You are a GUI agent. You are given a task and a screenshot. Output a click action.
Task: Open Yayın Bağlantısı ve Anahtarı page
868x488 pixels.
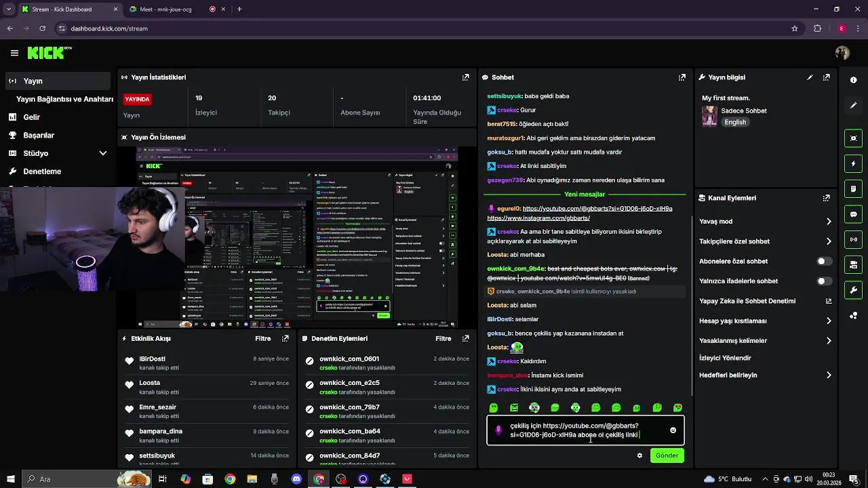tap(64, 99)
